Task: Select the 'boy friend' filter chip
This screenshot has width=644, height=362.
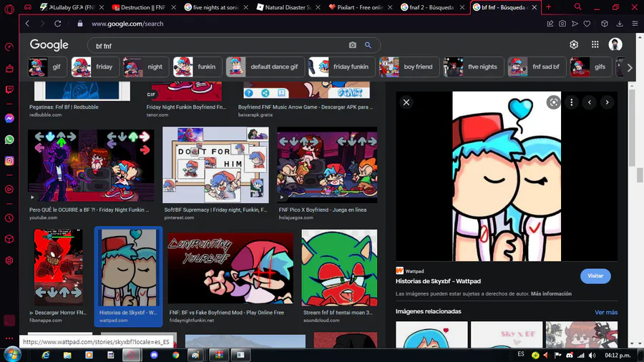Action: tap(409, 67)
